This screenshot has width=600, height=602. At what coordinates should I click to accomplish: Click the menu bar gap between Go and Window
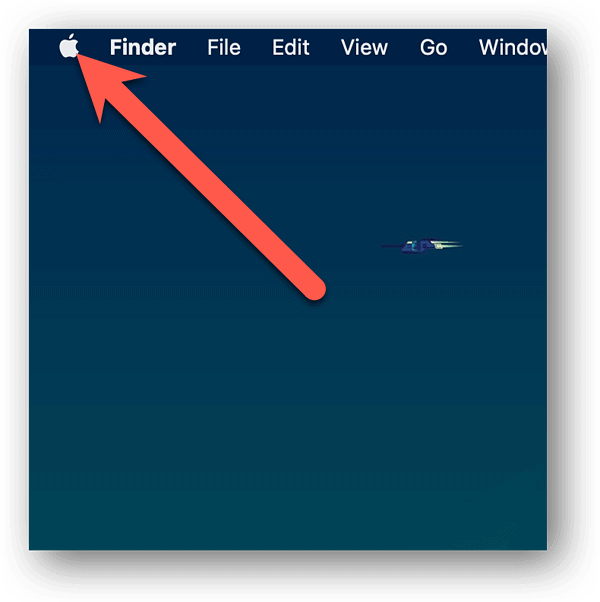(x=463, y=47)
